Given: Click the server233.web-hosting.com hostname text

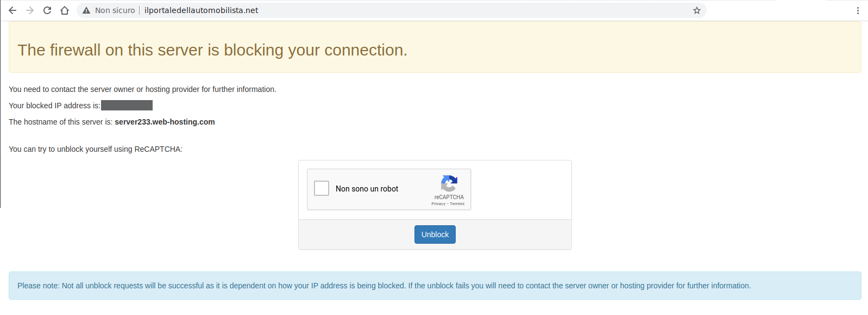Looking at the screenshot, I should 165,122.
